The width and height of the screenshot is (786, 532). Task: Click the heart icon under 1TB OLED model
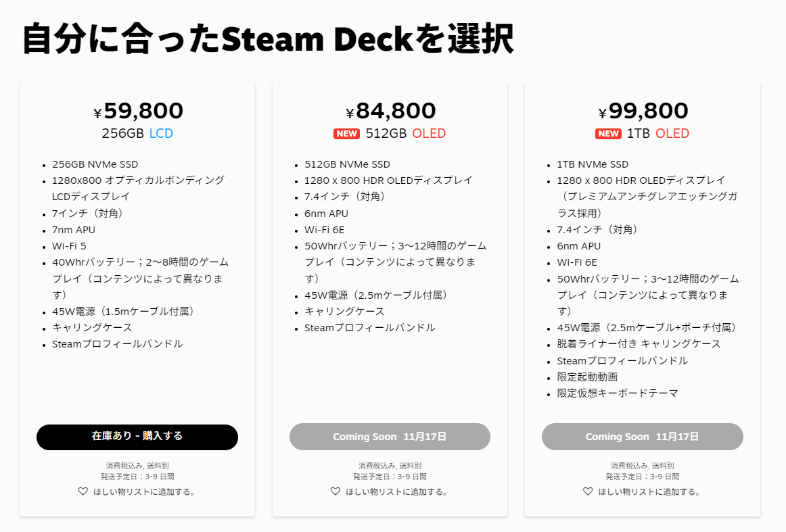pyautogui.click(x=588, y=491)
